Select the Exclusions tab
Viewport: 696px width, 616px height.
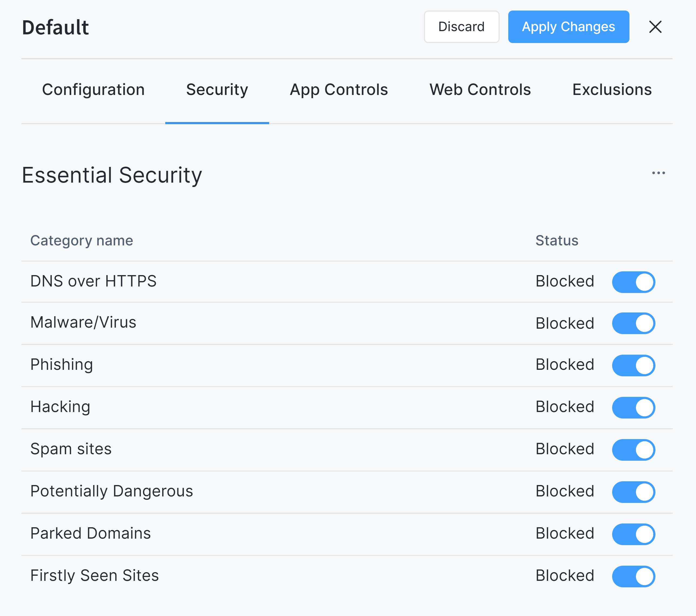612,90
